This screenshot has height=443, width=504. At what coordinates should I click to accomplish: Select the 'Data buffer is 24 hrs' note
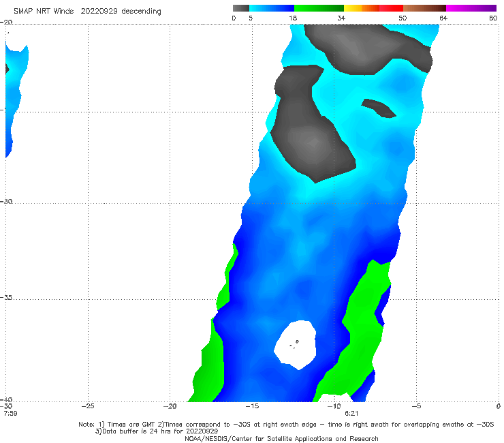coord(157,431)
